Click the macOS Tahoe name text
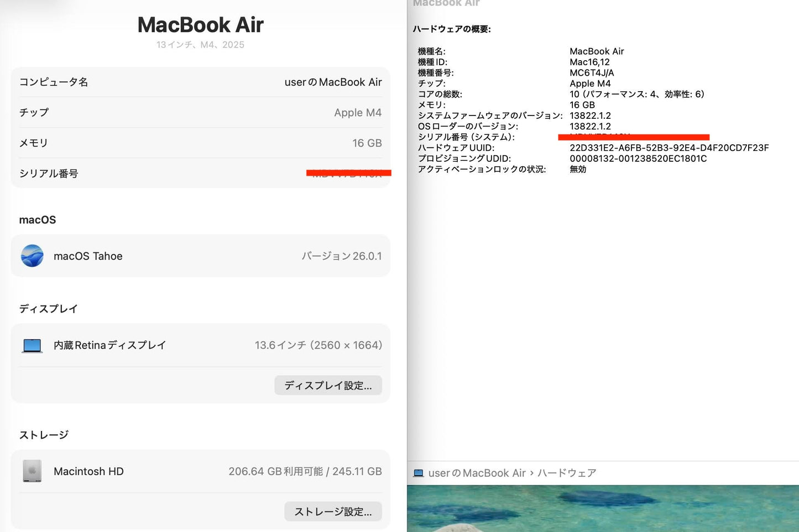 click(88, 256)
